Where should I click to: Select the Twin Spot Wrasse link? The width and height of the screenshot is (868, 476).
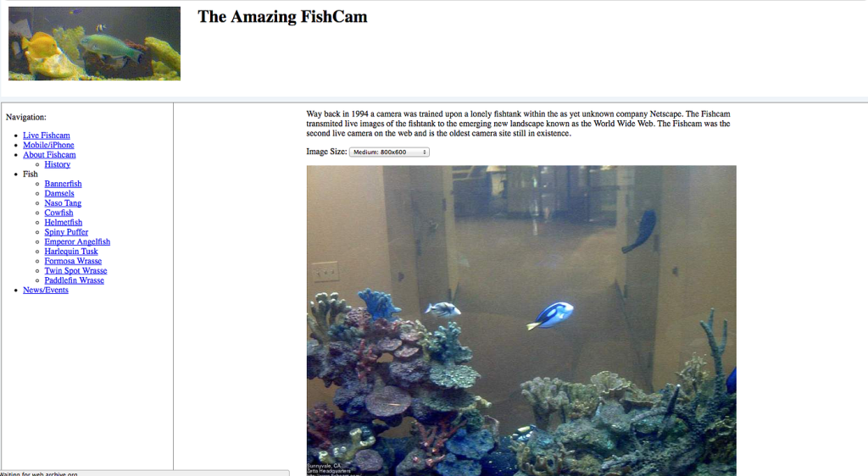pyautogui.click(x=75, y=271)
